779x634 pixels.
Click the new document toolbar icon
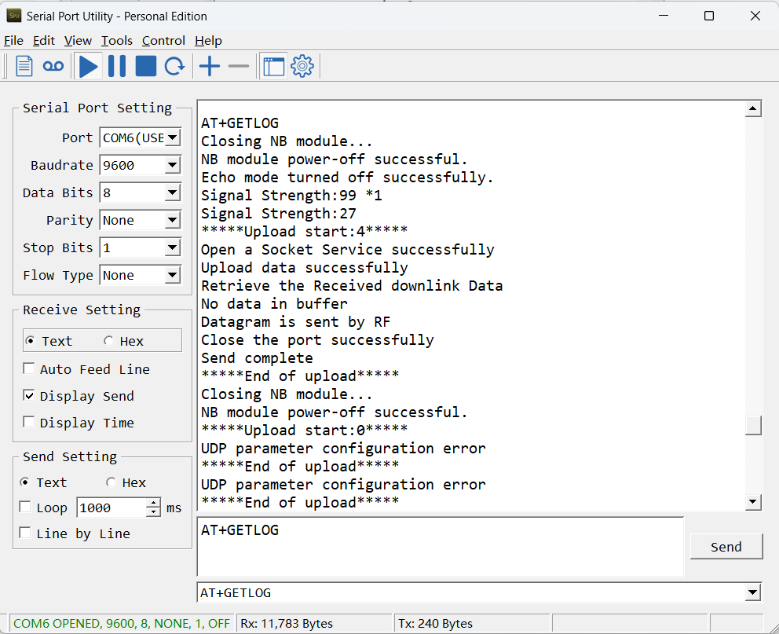(24, 66)
